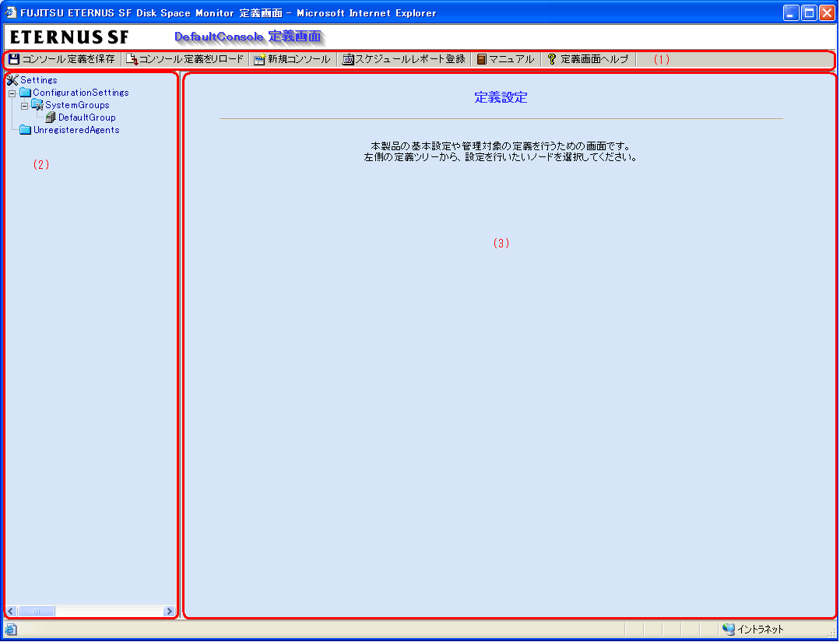Close the Internet Explorer window
Viewport: 840px width, 642px height.
(x=827, y=13)
